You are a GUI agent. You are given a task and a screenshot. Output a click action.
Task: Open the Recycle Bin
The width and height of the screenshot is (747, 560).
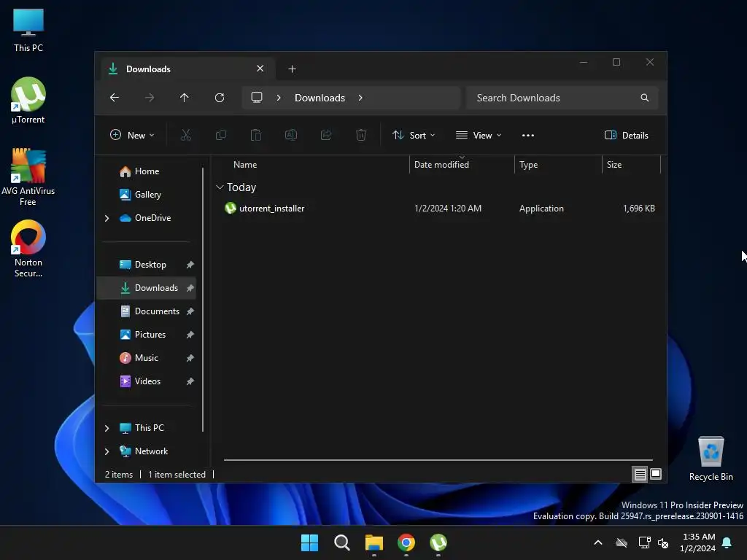tap(711, 459)
